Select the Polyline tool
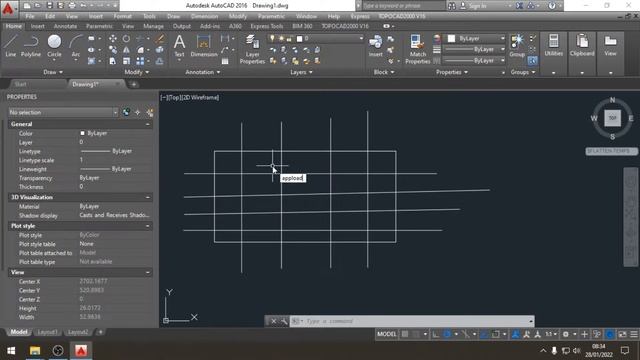 (31, 45)
